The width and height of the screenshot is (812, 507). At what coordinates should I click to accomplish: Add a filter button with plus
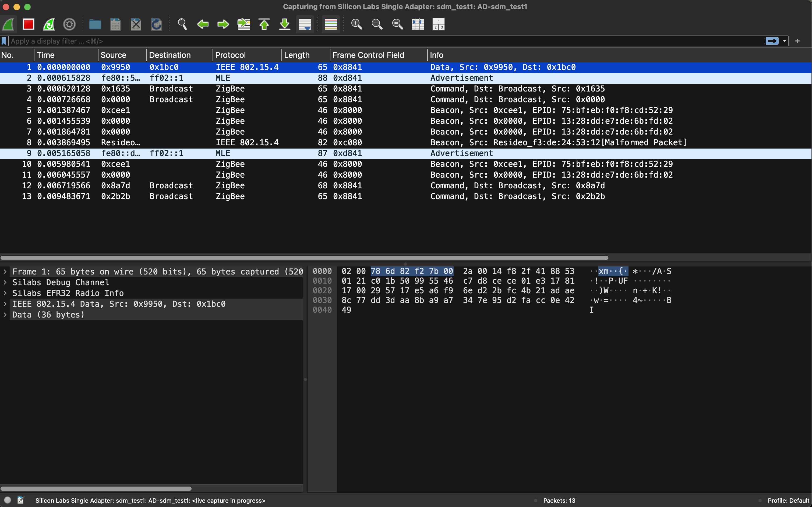click(797, 41)
